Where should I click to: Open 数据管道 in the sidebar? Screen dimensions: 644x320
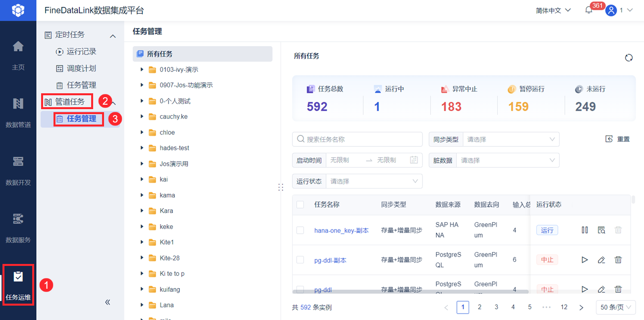coord(18,112)
